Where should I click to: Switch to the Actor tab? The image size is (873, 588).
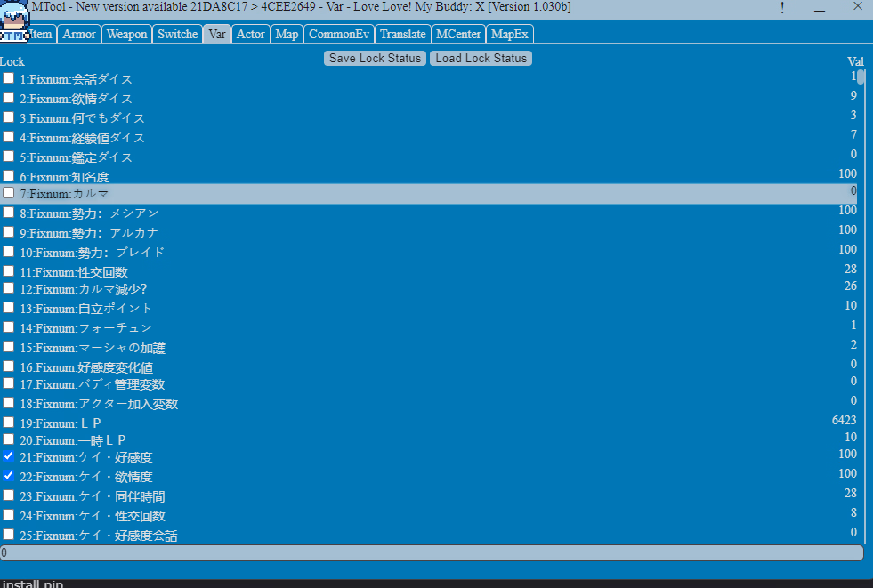click(x=251, y=34)
